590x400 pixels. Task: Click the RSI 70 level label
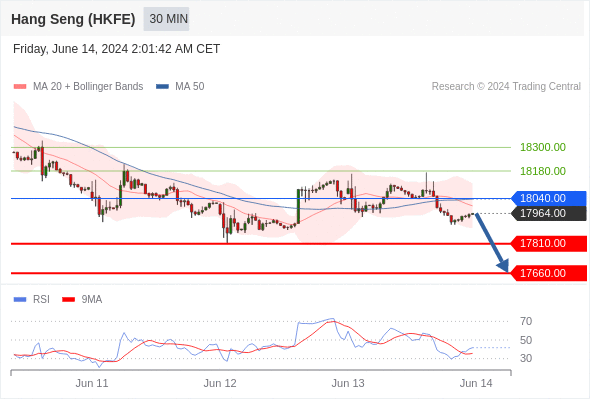click(x=526, y=321)
